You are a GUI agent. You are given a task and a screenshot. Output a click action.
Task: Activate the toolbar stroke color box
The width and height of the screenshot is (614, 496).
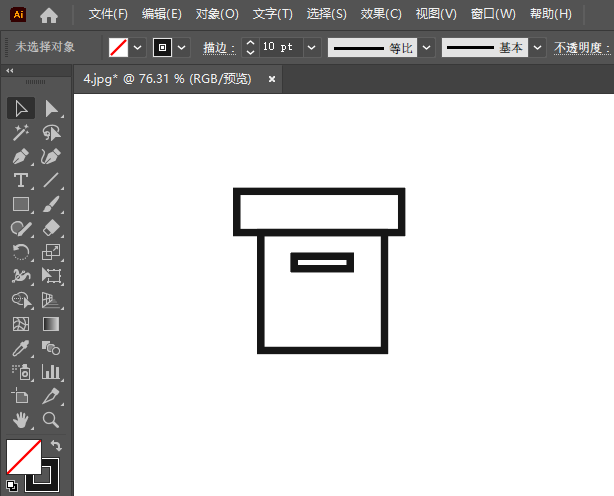tap(50, 483)
